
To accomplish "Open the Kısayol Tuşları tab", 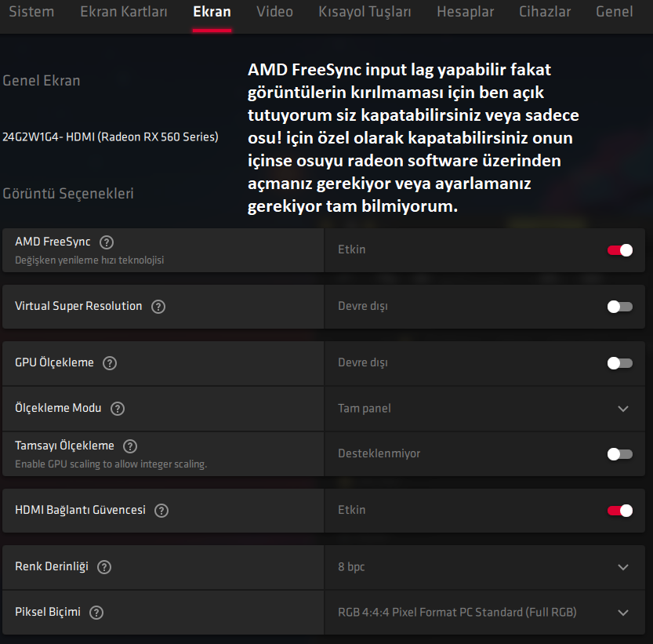I will point(365,12).
